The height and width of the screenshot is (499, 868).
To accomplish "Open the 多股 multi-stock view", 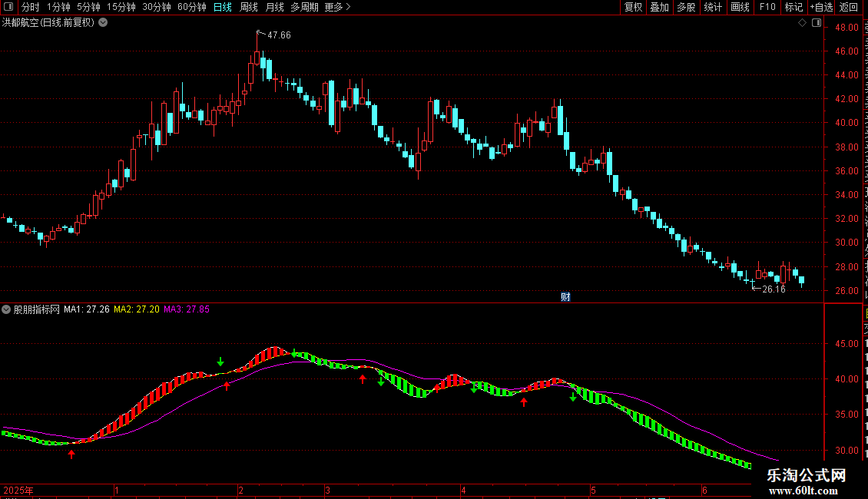I will (686, 7).
